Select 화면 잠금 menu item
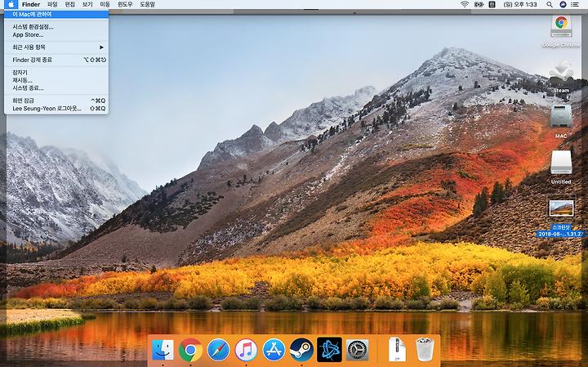This screenshot has width=588, height=367. click(56, 101)
